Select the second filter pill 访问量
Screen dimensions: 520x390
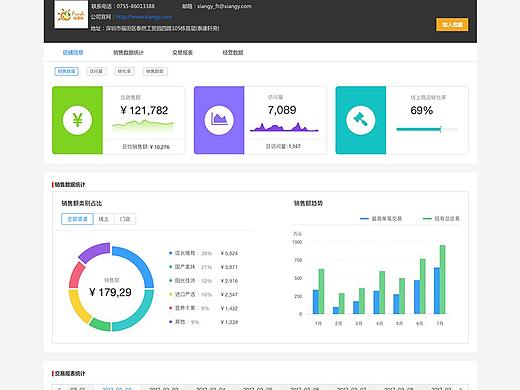coord(96,71)
